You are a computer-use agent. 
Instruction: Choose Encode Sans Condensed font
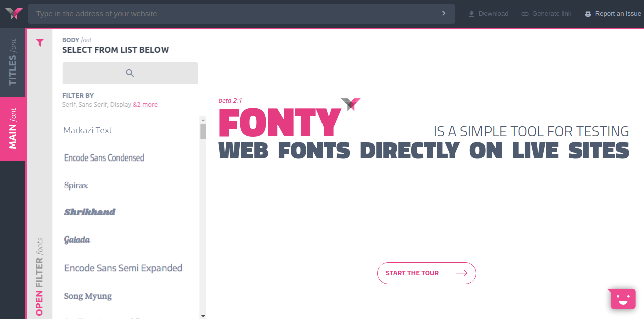click(x=104, y=158)
